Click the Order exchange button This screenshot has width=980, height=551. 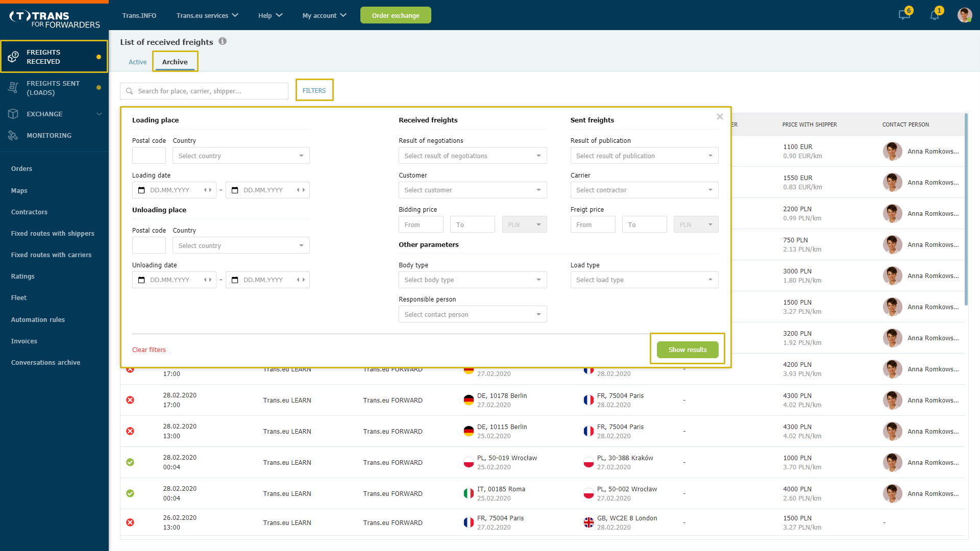[396, 15]
